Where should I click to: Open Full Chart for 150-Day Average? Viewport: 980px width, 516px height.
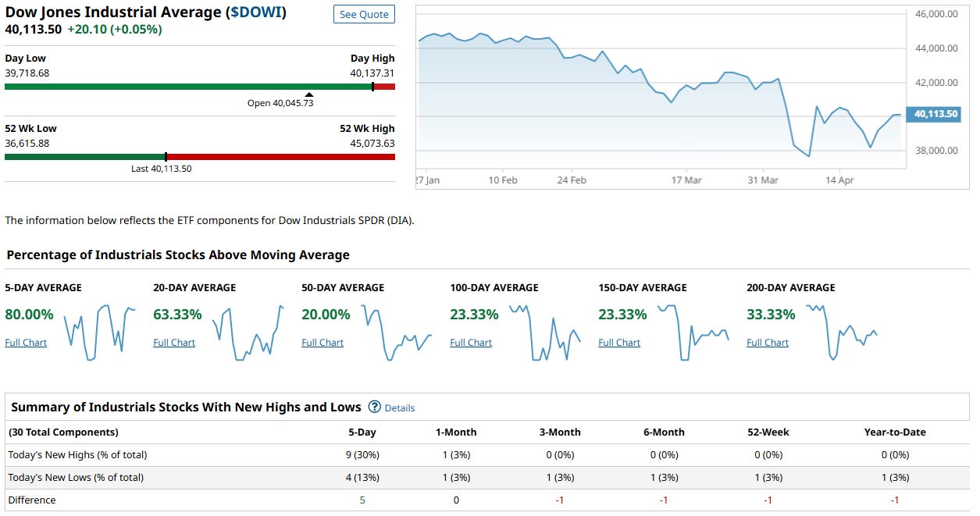point(619,343)
